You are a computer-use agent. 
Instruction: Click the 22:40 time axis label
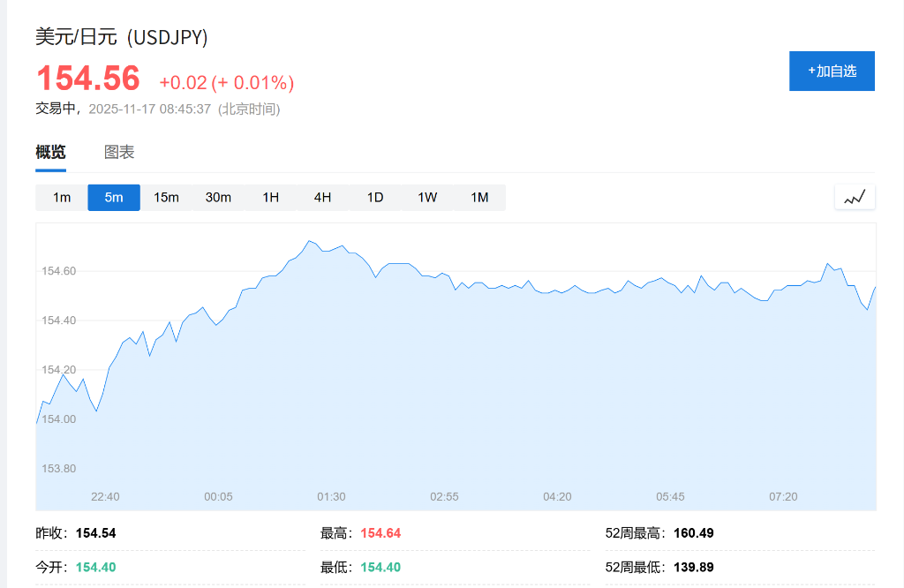[105, 497]
